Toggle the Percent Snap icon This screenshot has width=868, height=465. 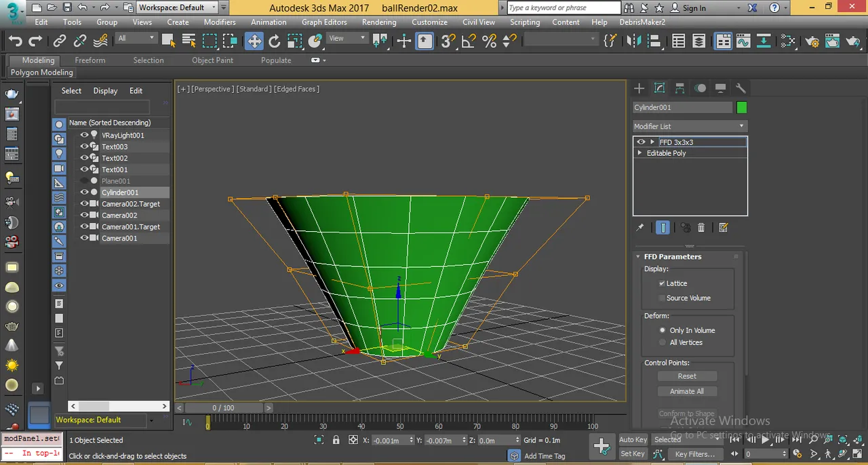tap(489, 41)
